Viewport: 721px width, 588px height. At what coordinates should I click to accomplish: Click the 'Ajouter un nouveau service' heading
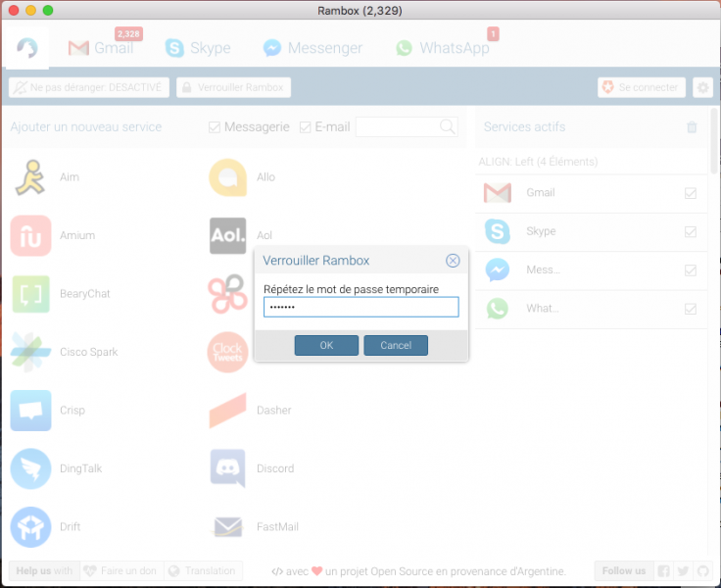[x=86, y=127]
